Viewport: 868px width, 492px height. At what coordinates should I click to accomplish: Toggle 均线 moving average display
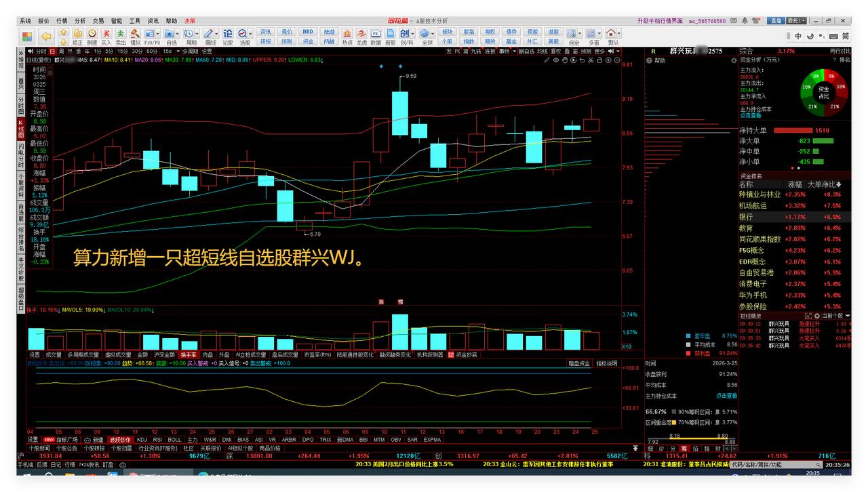click(x=542, y=51)
